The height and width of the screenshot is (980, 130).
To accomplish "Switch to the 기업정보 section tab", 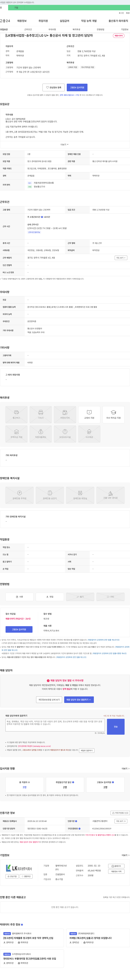I will 125,29.
